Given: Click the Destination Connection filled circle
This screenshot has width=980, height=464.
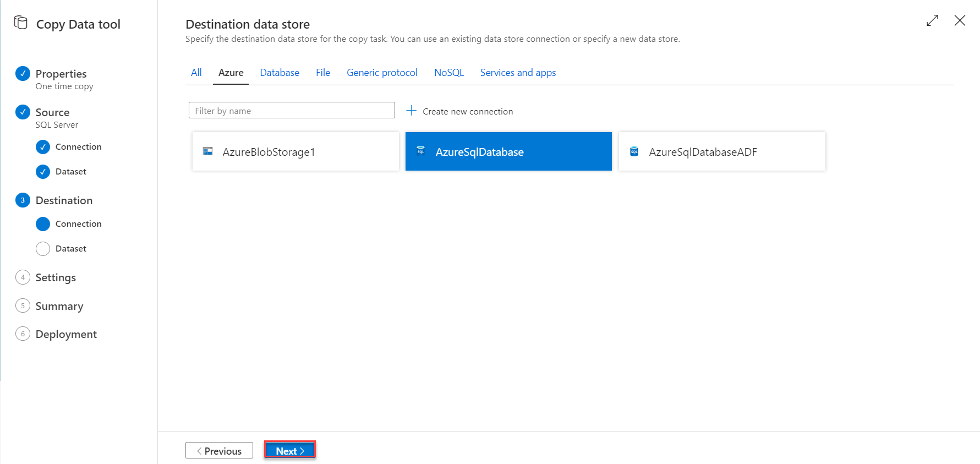Looking at the screenshot, I should [x=43, y=224].
